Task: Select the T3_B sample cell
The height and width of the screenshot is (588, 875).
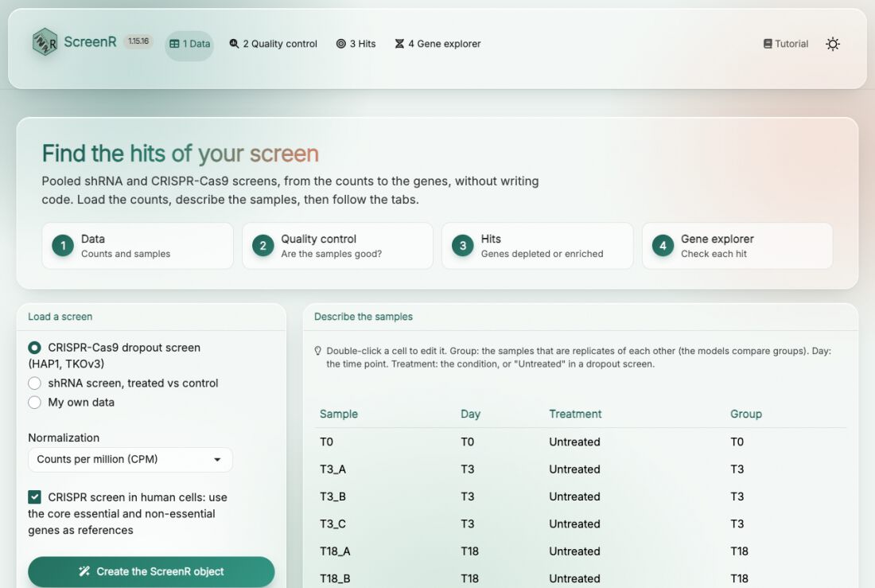Action: tap(332, 496)
